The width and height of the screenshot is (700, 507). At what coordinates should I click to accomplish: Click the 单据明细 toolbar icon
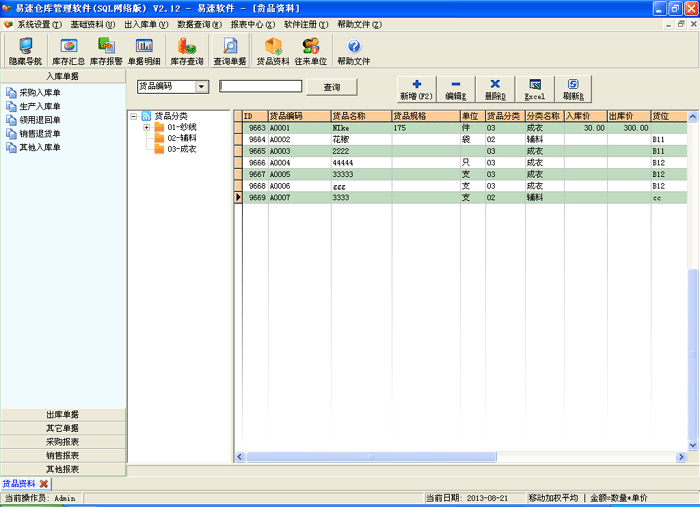tap(144, 51)
